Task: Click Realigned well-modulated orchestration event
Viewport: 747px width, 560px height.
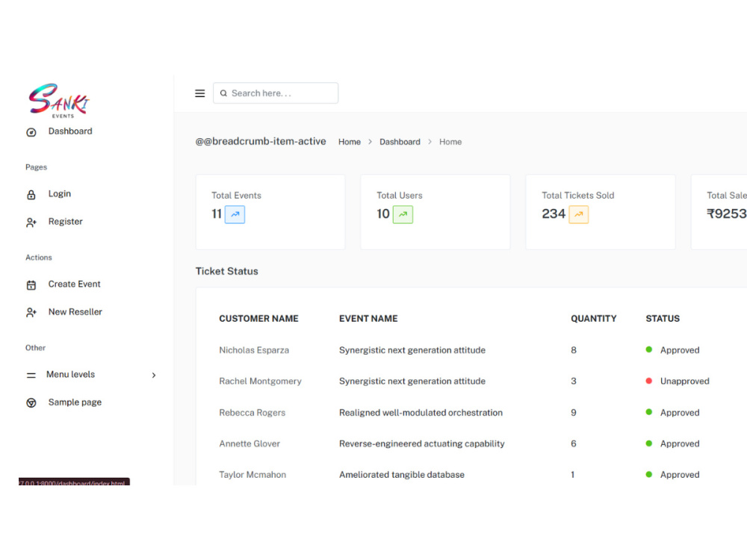Action: click(x=421, y=413)
